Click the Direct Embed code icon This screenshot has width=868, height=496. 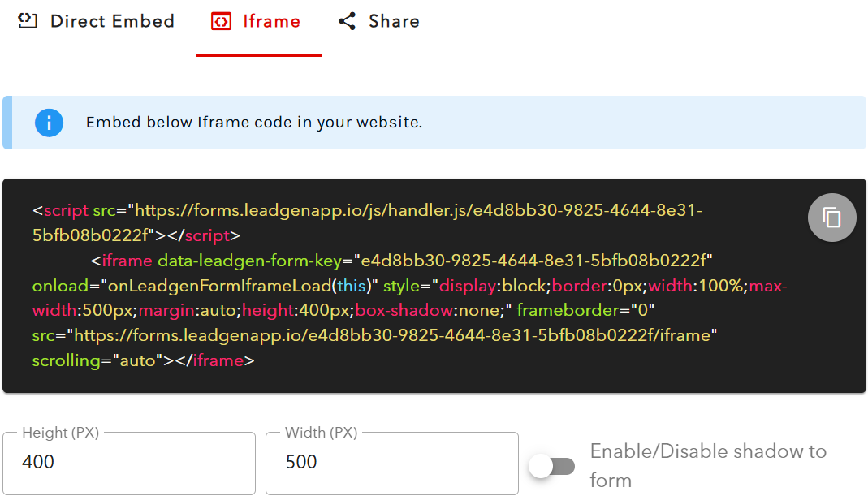click(28, 21)
